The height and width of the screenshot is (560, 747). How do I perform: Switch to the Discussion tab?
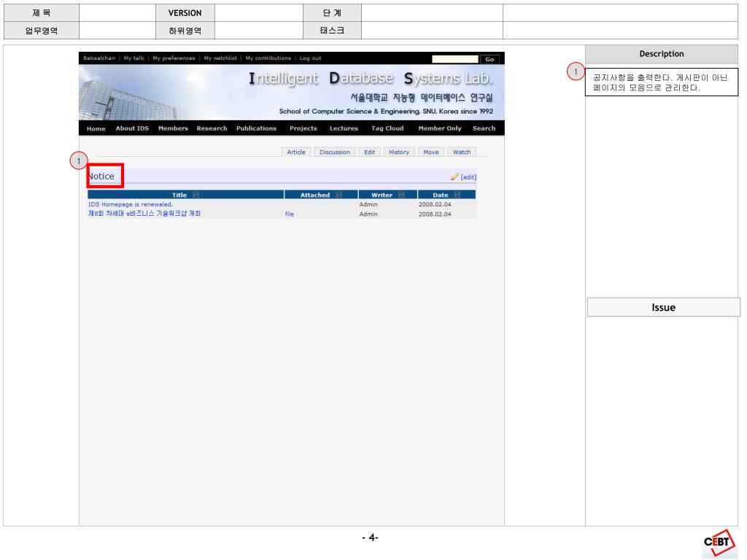[x=334, y=152]
